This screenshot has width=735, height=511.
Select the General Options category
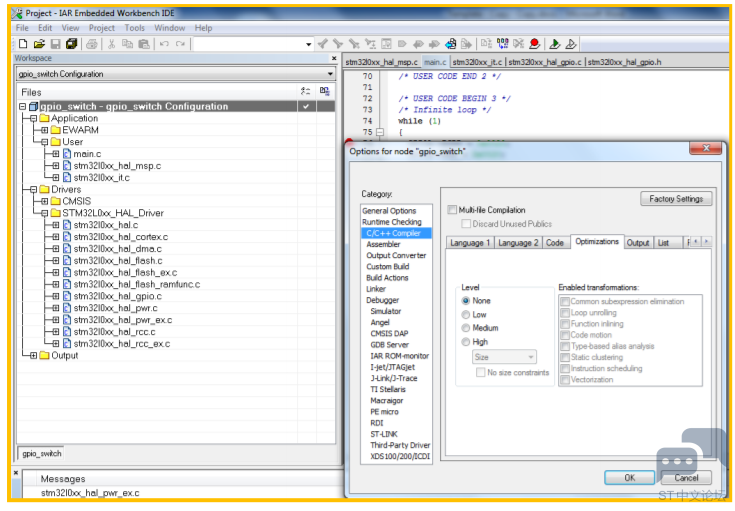pos(389,211)
